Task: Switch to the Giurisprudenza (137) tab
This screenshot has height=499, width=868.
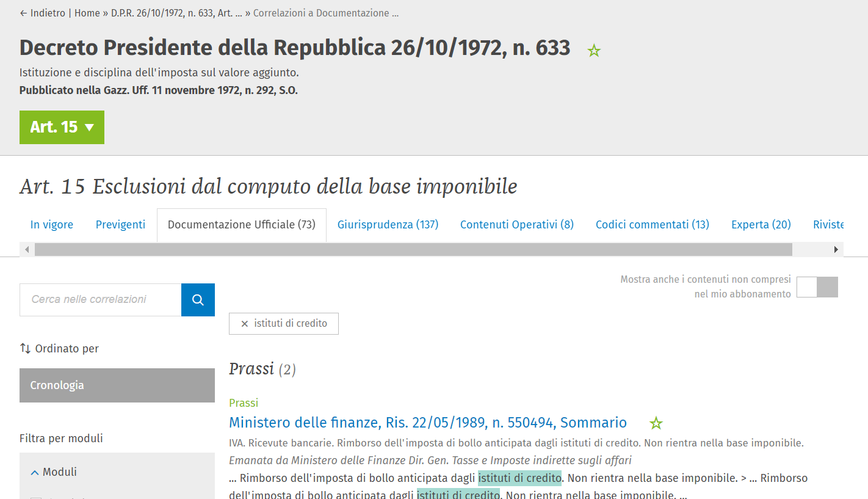Action: 388,225
